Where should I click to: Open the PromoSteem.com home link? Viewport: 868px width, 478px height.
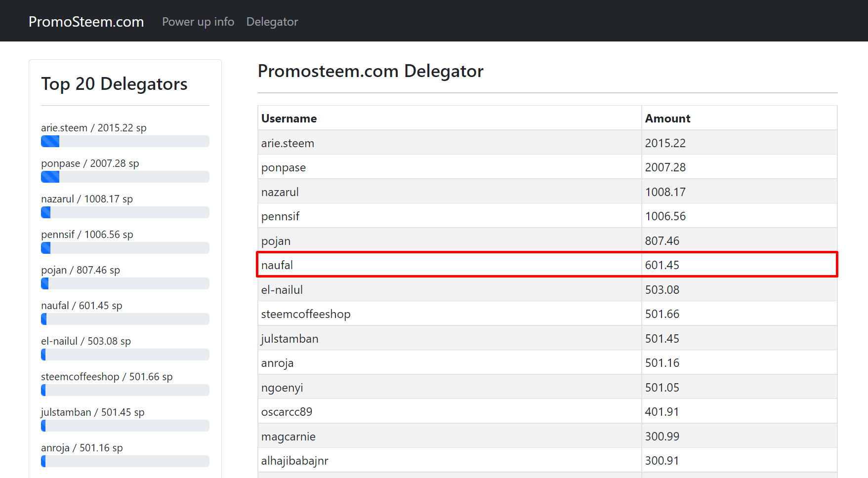coord(86,22)
